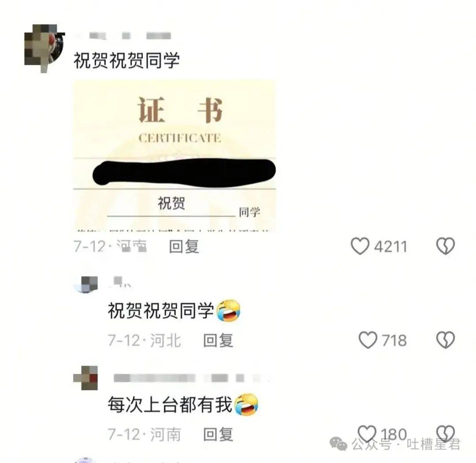The width and height of the screenshot is (476, 463).
Task: Like the 每次上台都有我 comment
Action: tap(367, 433)
